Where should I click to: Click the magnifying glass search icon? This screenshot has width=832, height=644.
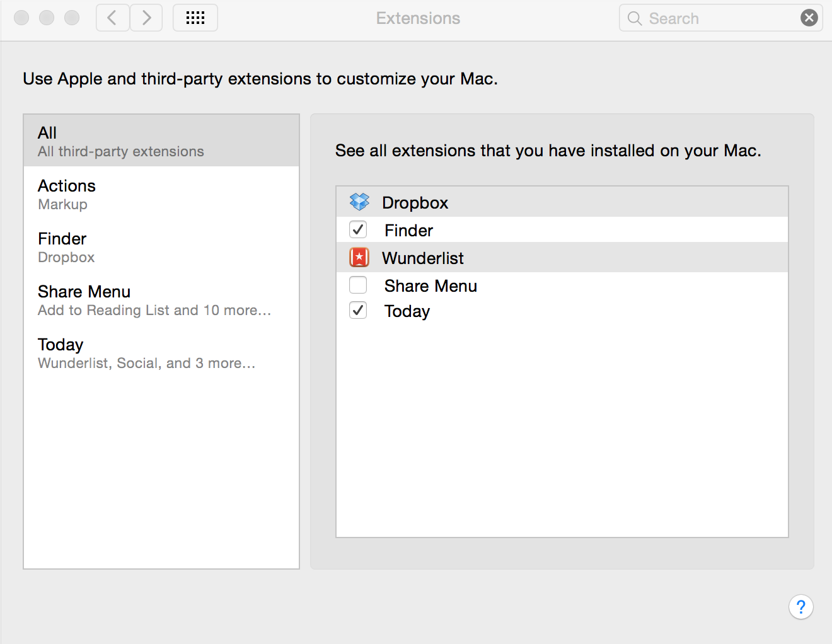click(635, 18)
